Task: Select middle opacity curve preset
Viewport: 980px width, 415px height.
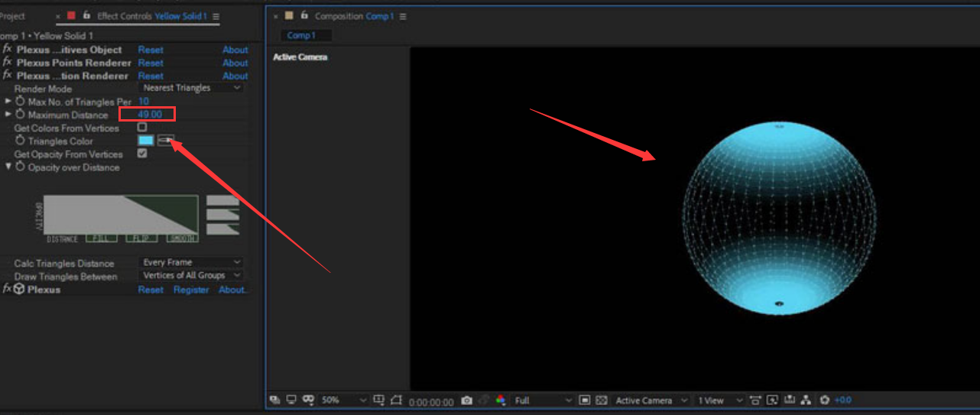Action: coord(223,214)
